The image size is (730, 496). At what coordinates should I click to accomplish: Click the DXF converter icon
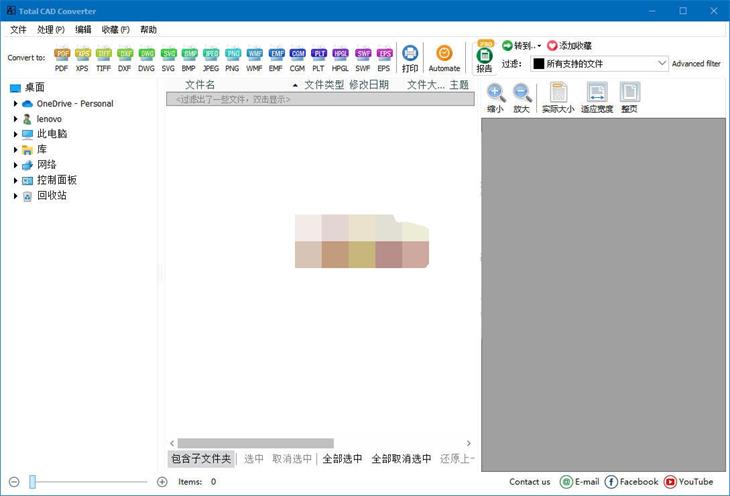pyautogui.click(x=125, y=60)
